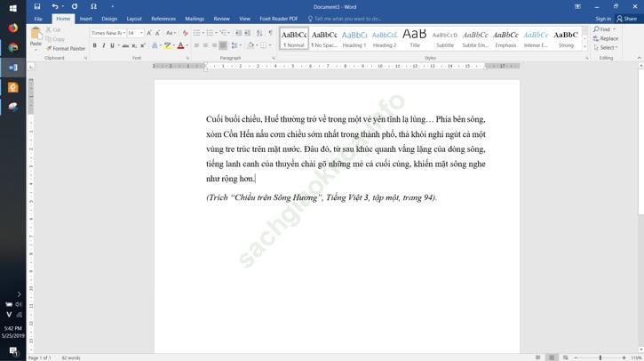644x361 pixels.
Task: Click Sign in
Action: pos(603,19)
